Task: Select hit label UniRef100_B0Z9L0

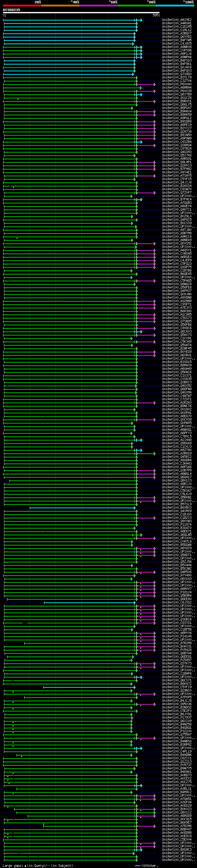Action: click(177, 216)
